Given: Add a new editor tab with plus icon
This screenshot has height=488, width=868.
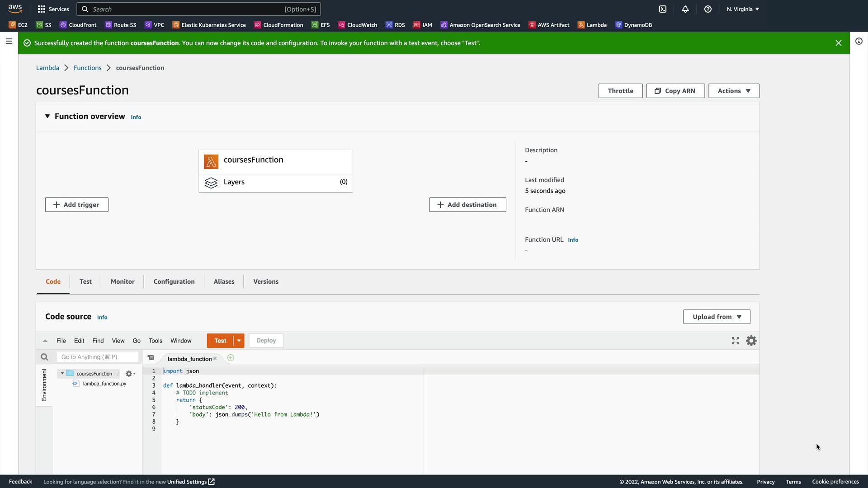Looking at the screenshot, I should 231,358.
